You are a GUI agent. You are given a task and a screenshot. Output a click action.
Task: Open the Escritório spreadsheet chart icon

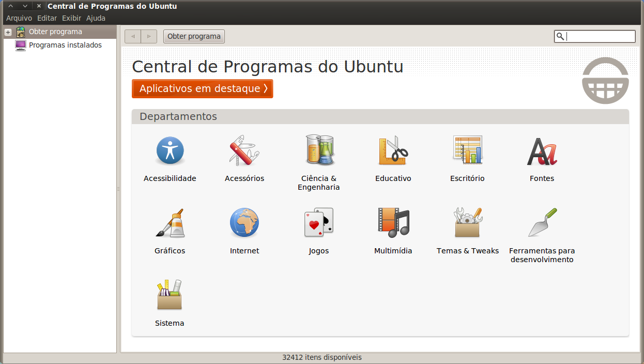click(468, 150)
